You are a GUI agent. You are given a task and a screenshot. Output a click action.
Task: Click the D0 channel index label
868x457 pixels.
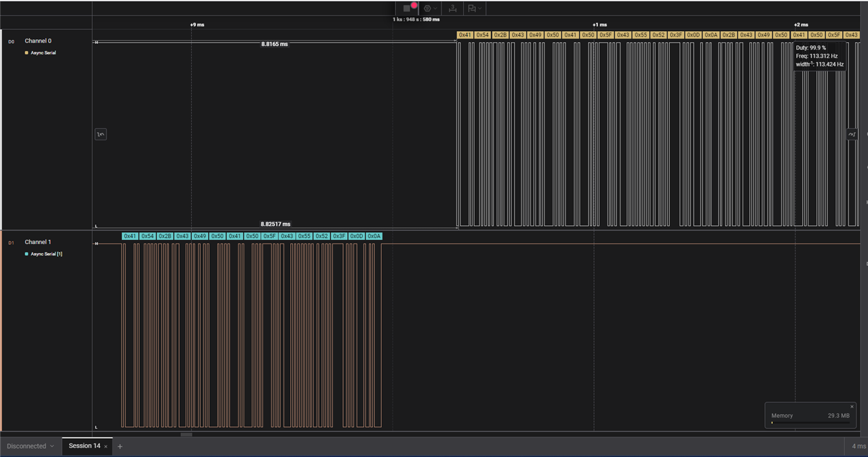11,41
